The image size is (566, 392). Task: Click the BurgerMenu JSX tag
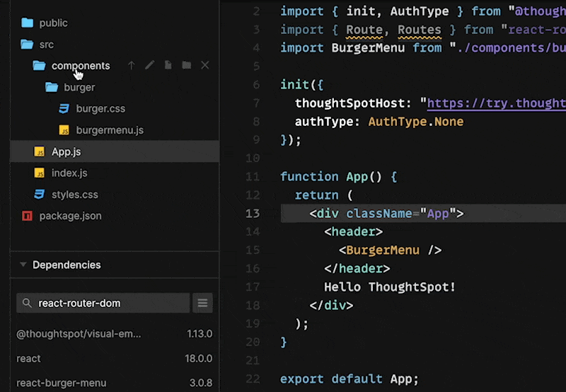coord(383,250)
